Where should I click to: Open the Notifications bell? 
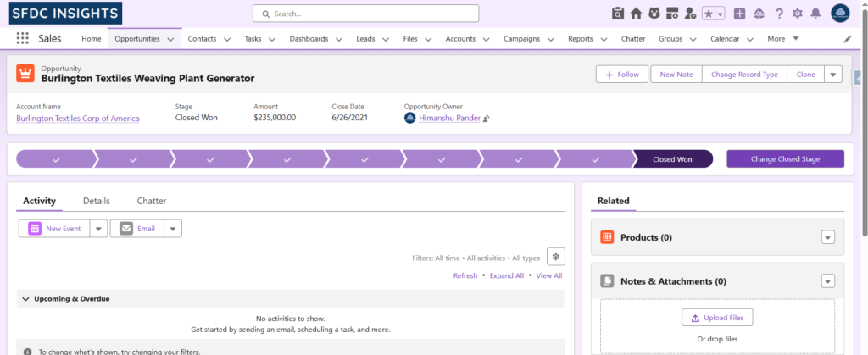click(815, 14)
